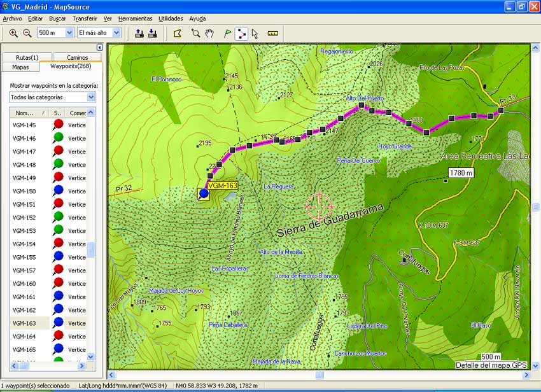Click the receive from device icon
The height and width of the screenshot is (392, 541).
(153, 34)
